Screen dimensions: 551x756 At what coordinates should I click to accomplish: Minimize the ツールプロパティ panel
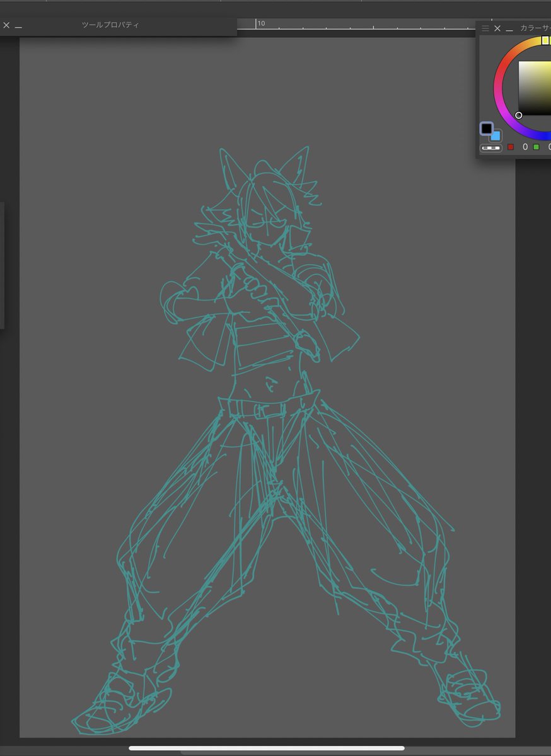coord(18,26)
